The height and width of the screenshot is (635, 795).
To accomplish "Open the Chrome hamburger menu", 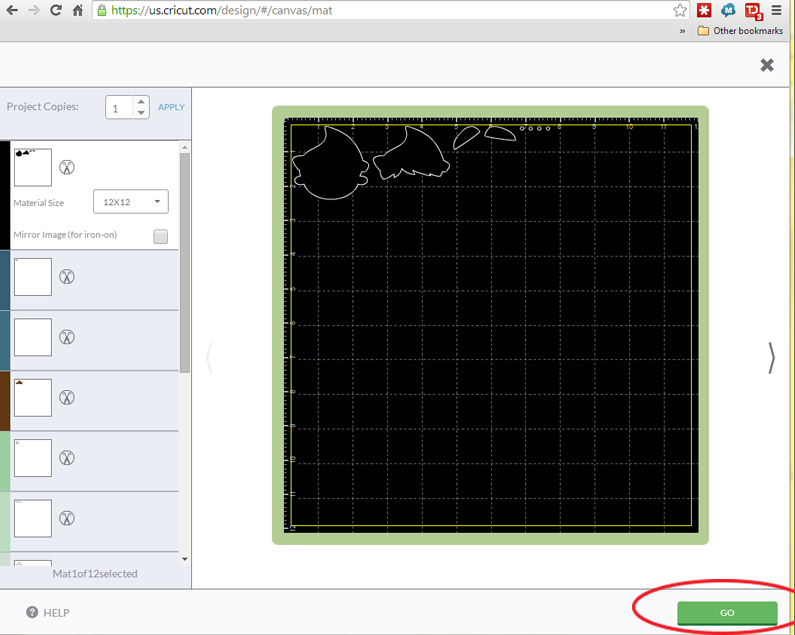I will pyautogui.click(x=777, y=10).
